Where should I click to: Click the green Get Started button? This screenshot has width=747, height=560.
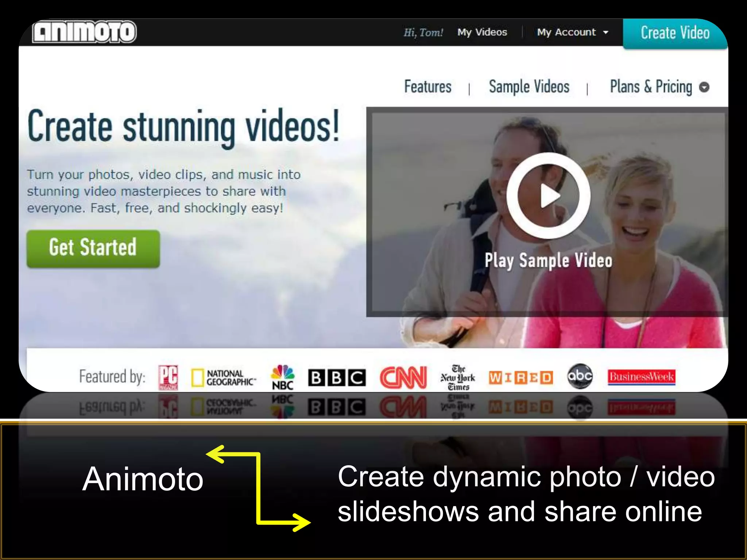[x=93, y=249]
